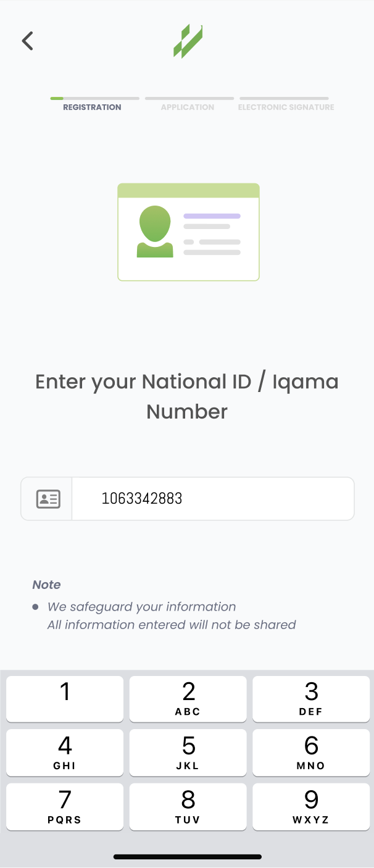This screenshot has width=374, height=868.
Task: Tap the back arrow icon
Action: [27, 41]
